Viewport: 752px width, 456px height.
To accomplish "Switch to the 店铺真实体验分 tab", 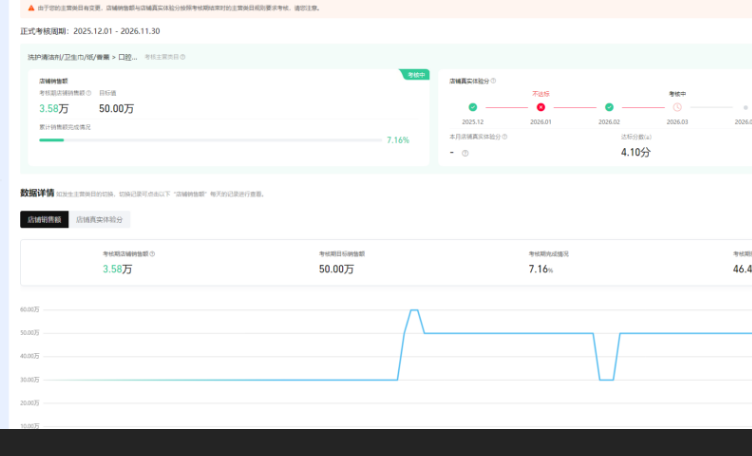I will (x=100, y=219).
